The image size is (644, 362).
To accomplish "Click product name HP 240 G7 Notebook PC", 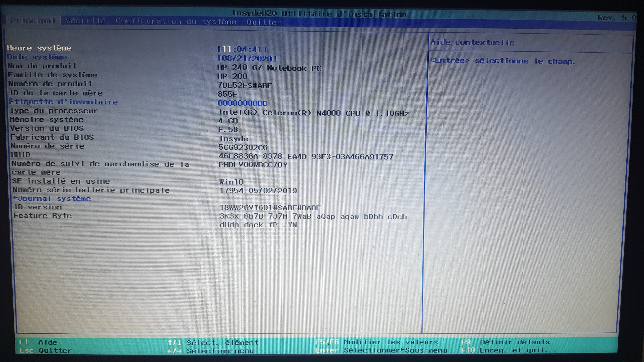I will [x=269, y=68].
